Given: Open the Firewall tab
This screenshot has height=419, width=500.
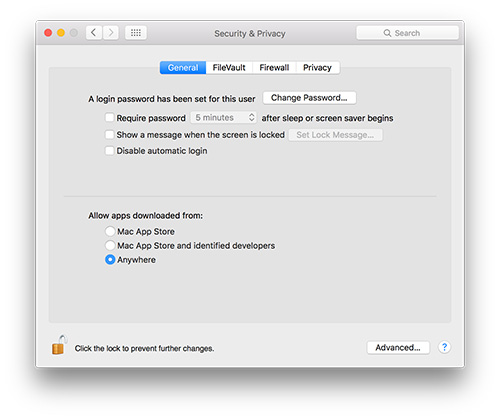Looking at the screenshot, I should pyautogui.click(x=274, y=68).
